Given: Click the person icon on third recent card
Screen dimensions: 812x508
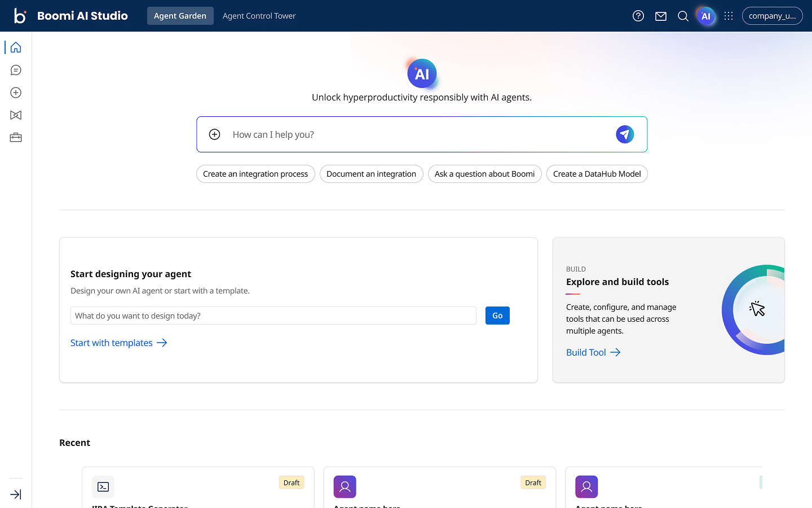Looking at the screenshot, I should coord(586,487).
